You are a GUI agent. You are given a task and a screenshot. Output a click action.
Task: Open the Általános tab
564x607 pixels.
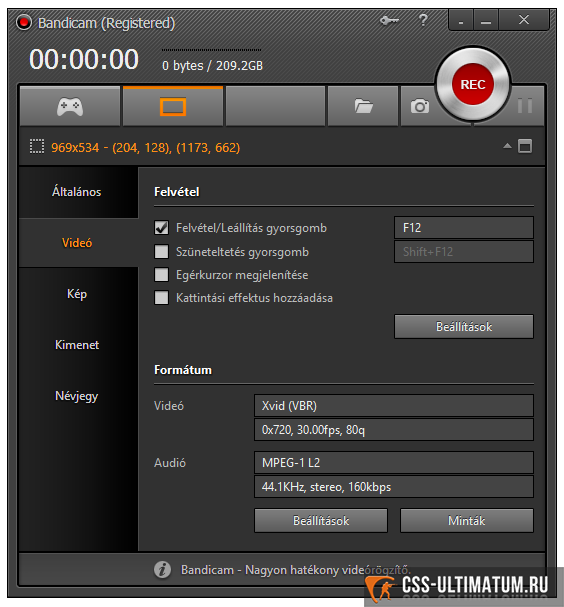(77, 192)
